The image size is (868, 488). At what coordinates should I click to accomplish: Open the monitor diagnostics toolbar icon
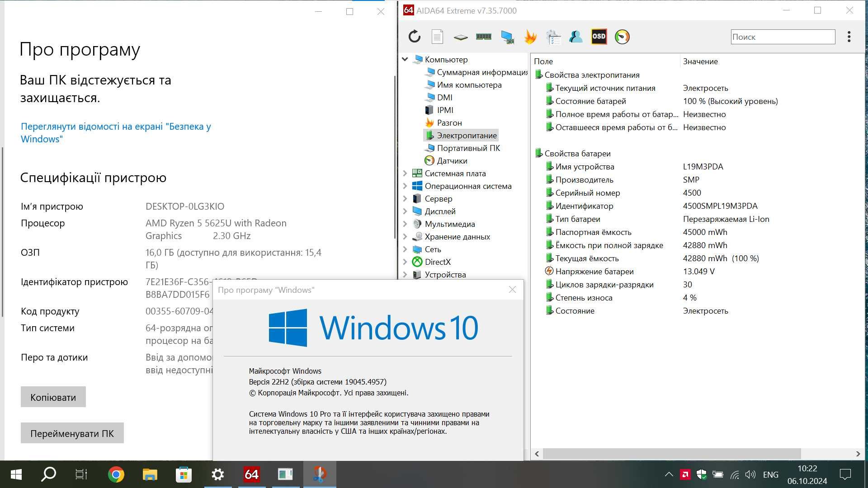[507, 37]
